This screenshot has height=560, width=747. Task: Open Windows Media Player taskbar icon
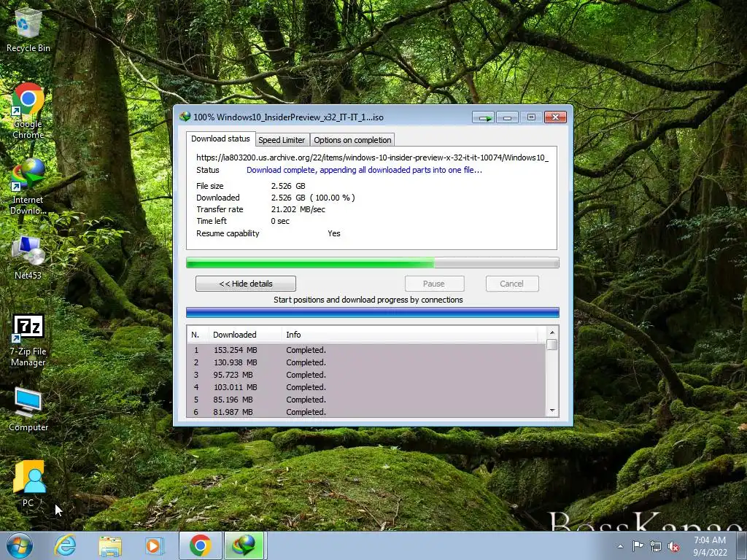point(154,545)
